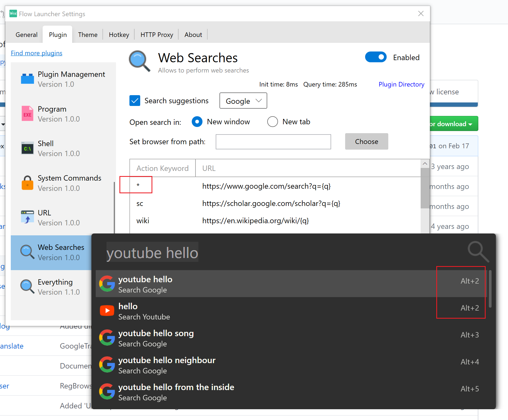Select the '*' action keyword row
The height and width of the screenshot is (420, 508).
[x=275, y=186]
